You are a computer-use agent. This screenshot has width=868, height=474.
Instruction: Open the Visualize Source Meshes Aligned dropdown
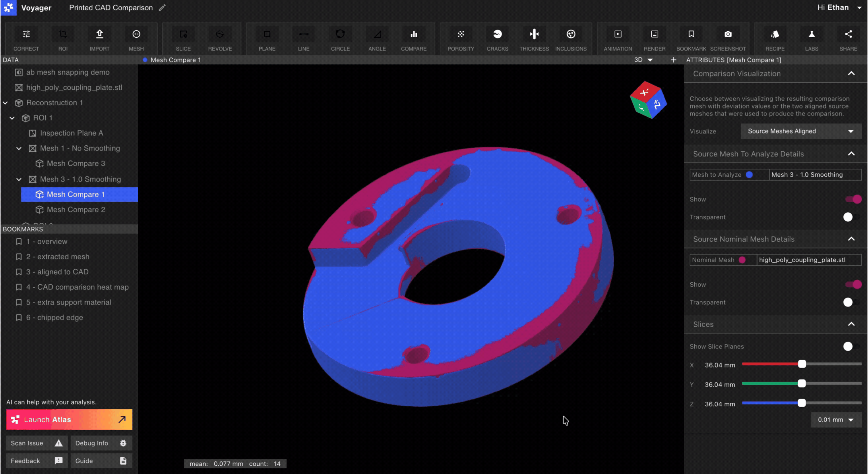(x=801, y=131)
